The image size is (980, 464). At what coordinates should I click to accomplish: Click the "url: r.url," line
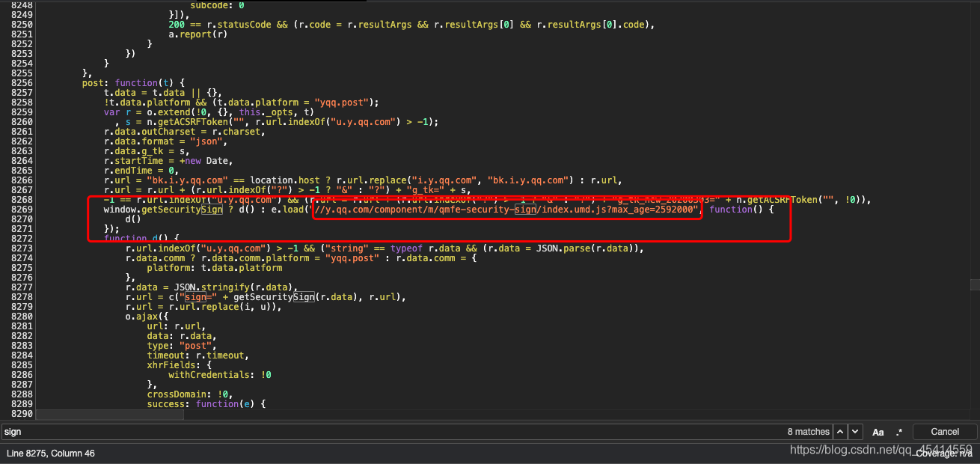[177, 326]
